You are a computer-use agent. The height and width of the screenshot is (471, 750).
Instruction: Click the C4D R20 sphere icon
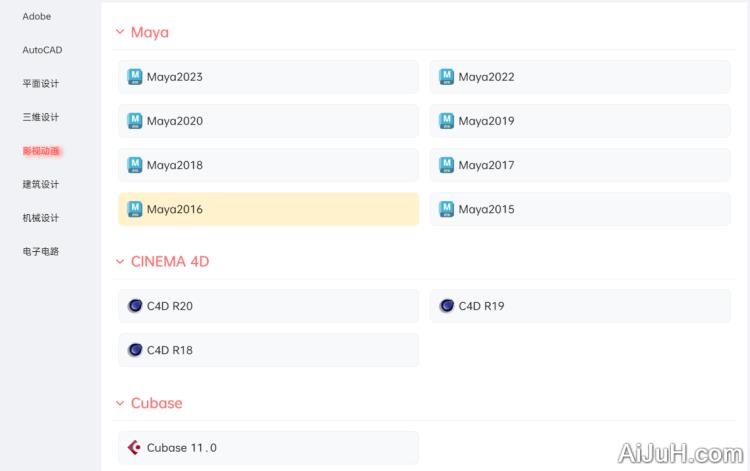135,306
